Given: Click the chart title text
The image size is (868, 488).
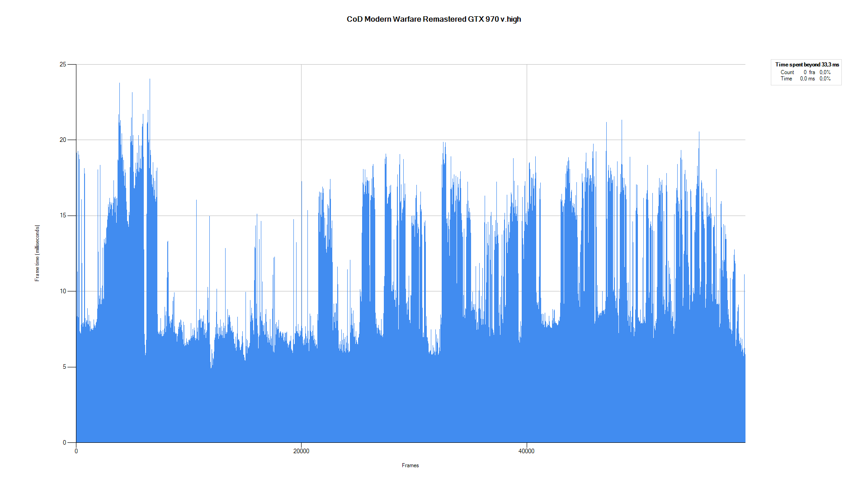Looking at the screenshot, I should 434,19.
